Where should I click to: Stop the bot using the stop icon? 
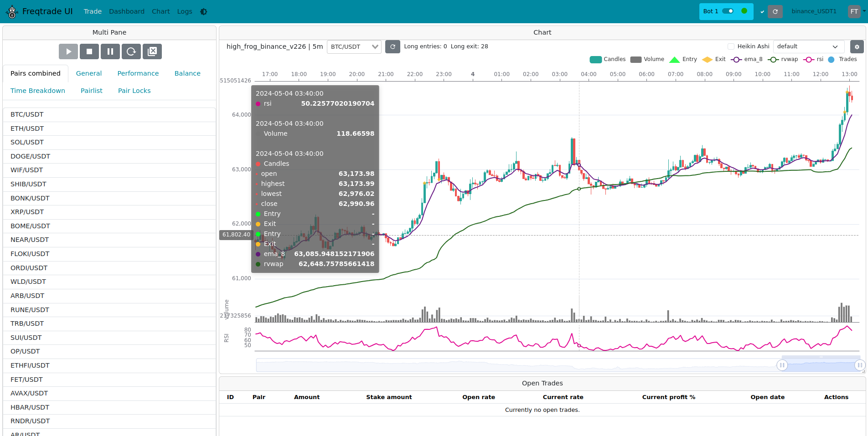tap(89, 51)
